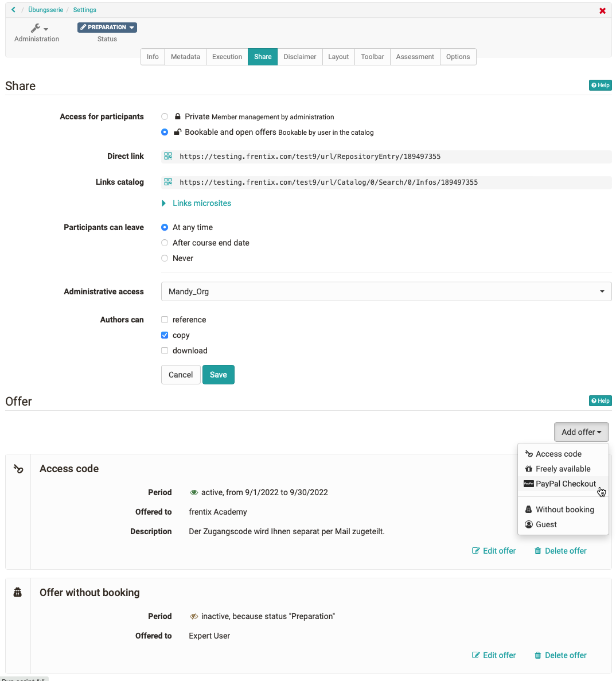Viewport: 616px width, 681px height.
Task: Click inside the Direct link URL field
Action: [x=344, y=156]
